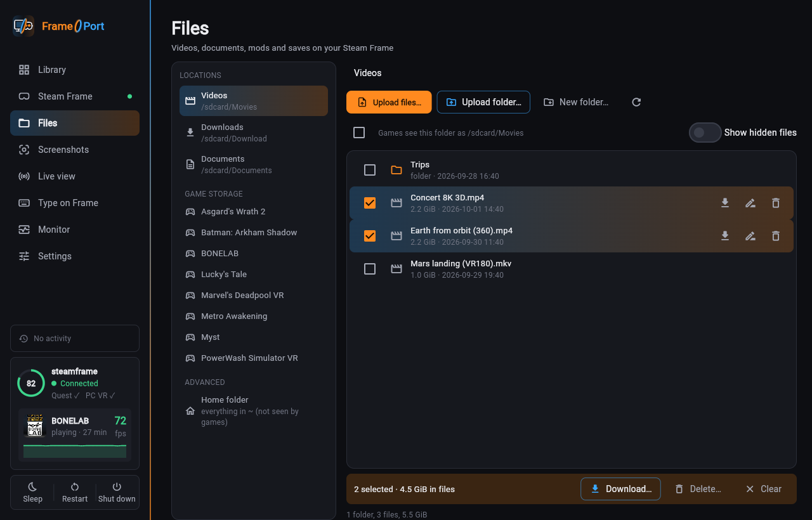Open Settings in sidebar
Viewport: 812px width, 520px height.
(75, 256)
